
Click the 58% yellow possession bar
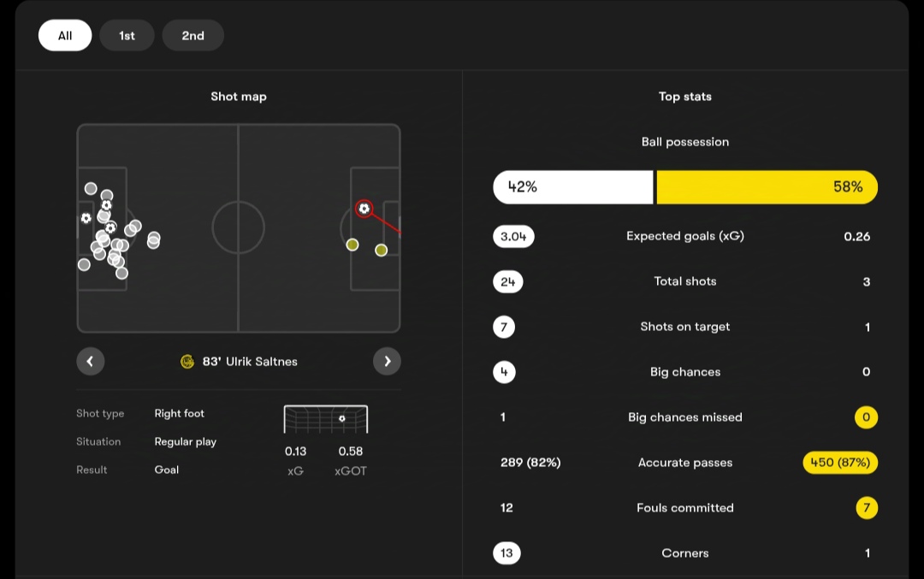click(x=767, y=187)
